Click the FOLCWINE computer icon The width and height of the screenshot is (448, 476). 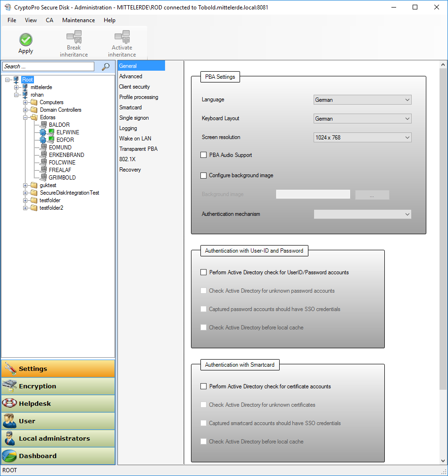pos(43,163)
